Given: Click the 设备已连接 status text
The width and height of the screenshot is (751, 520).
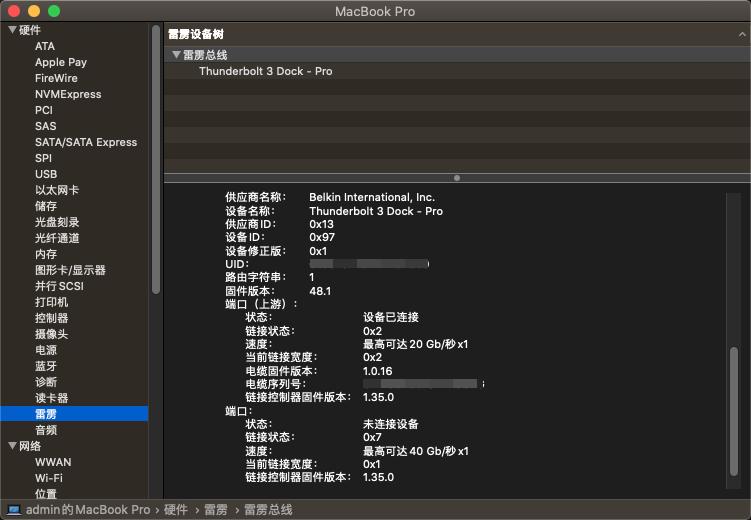Looking at the screenshot, I should 391,317.
